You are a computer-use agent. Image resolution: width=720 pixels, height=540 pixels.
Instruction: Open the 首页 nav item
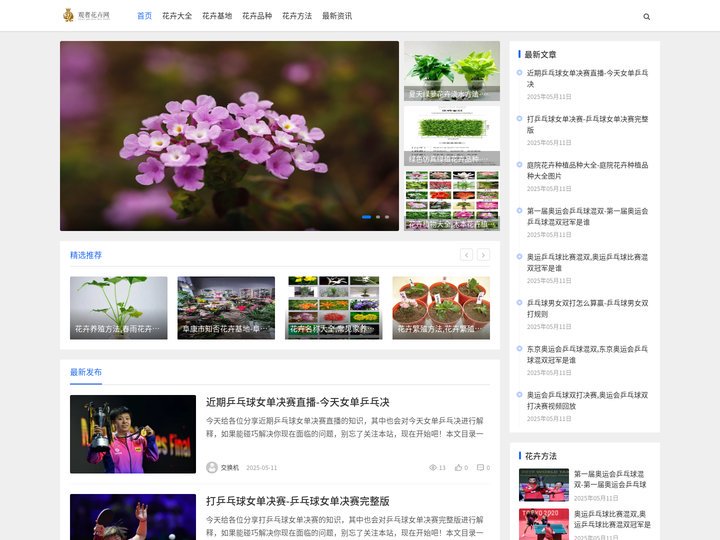coord(144,16)
